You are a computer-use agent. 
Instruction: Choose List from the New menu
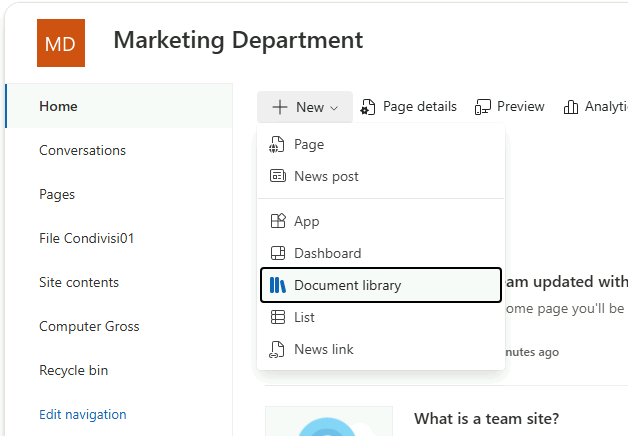tap(381, 317)
